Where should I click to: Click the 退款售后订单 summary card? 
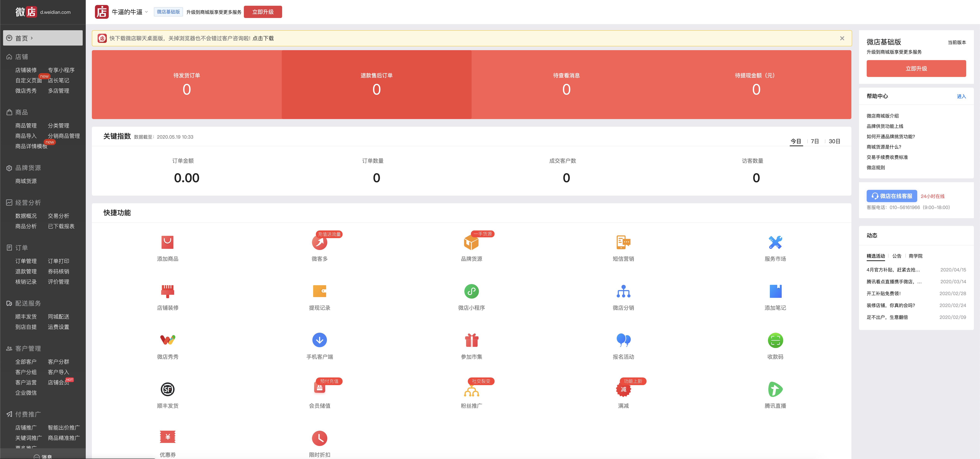[376, 84]
